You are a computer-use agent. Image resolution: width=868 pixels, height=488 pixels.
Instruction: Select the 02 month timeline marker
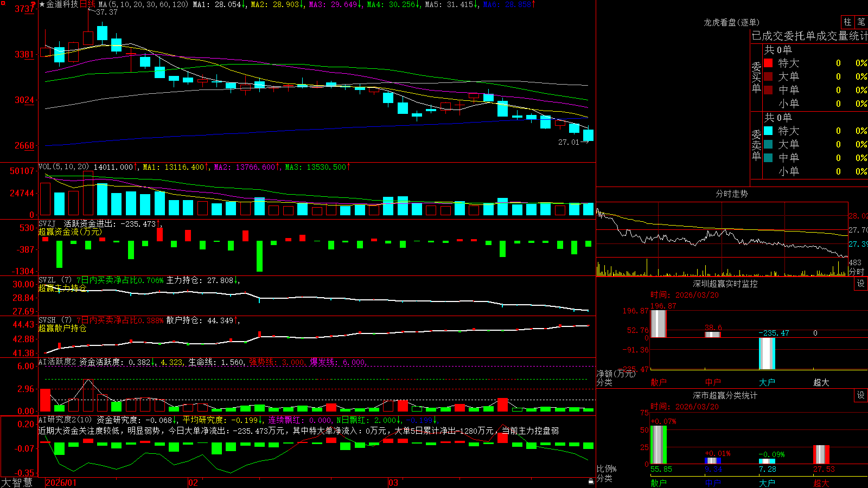click(193, 483)
